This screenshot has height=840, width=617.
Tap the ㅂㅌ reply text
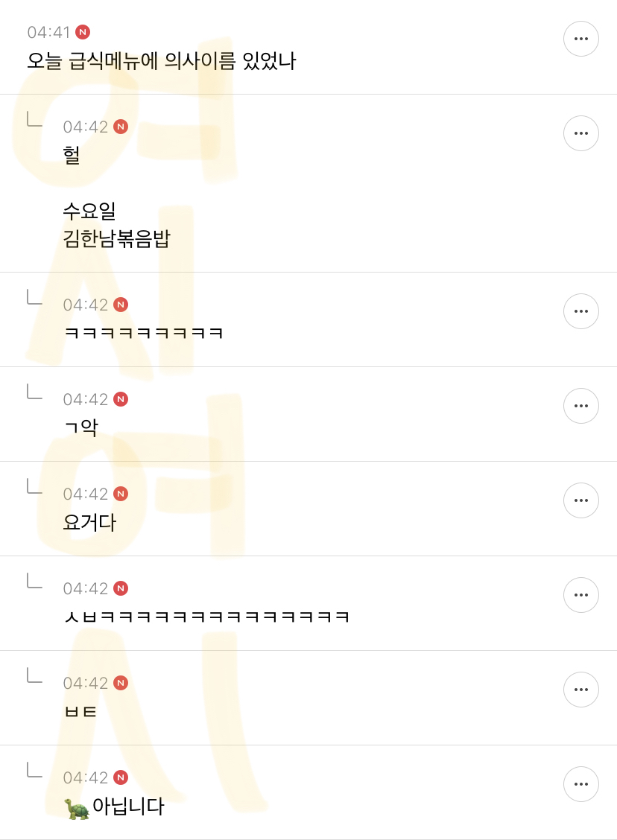(x=80, y=712)
